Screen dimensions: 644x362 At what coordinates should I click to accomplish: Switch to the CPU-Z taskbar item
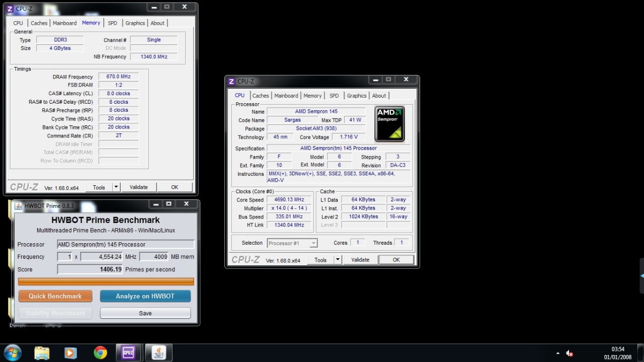click(128, 352)
